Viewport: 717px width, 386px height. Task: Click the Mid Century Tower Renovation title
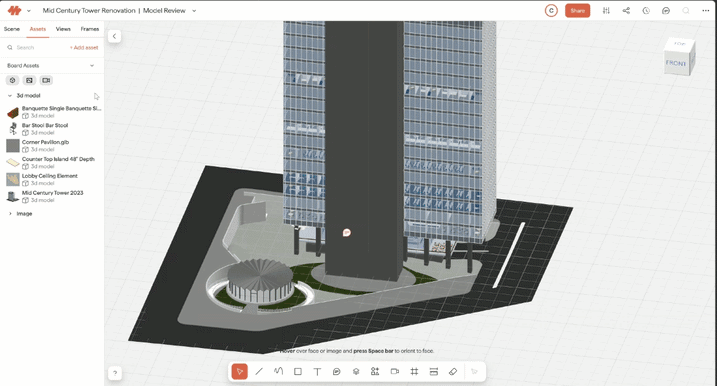[89, 11]
